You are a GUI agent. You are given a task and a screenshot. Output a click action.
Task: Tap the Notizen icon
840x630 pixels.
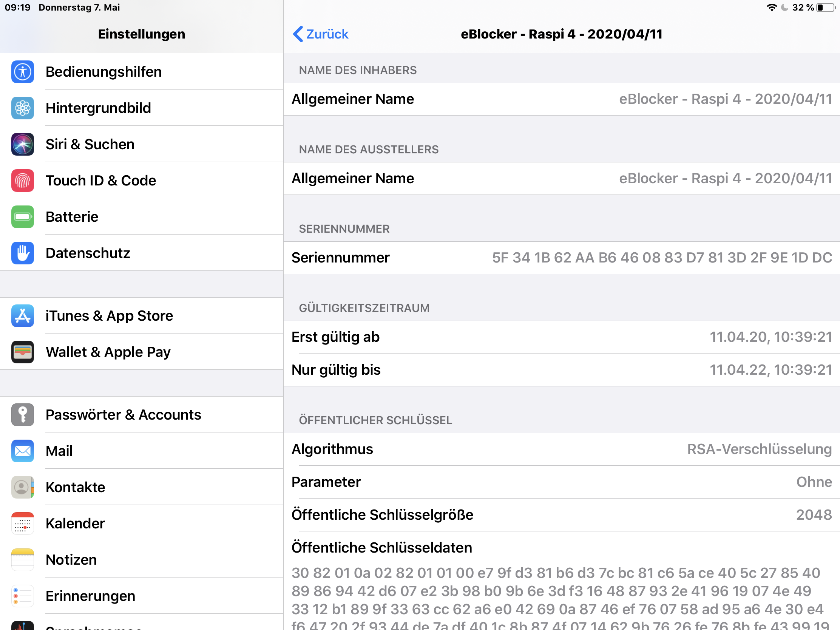[22, 560]
